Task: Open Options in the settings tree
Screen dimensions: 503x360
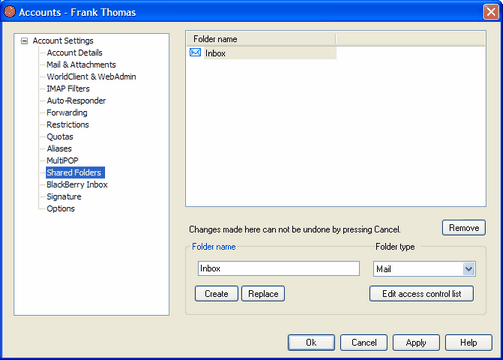Action: tap(60, 209)
